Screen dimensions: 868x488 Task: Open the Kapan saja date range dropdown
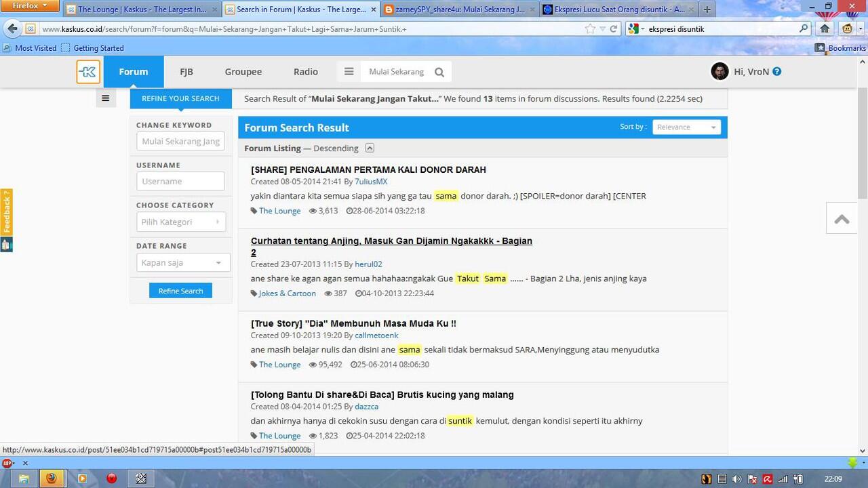pos(183,262)
